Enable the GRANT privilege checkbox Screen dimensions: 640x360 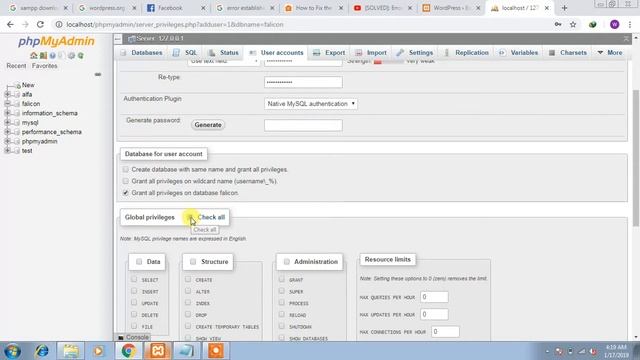point(282,279)
